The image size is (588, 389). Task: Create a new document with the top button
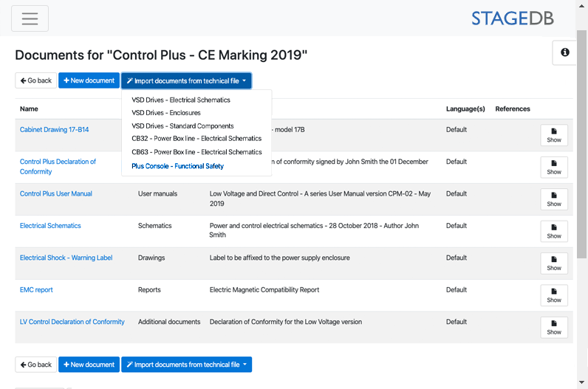coord(89,80)
